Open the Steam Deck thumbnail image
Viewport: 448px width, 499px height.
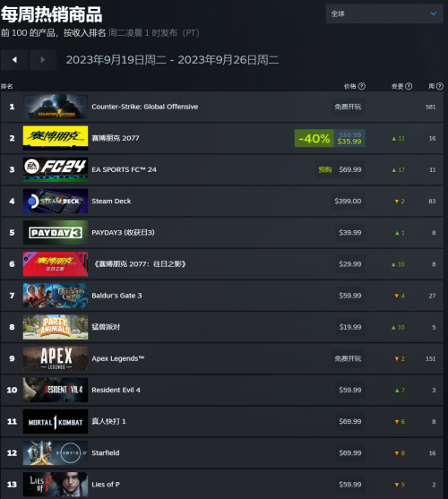[56, 202]
